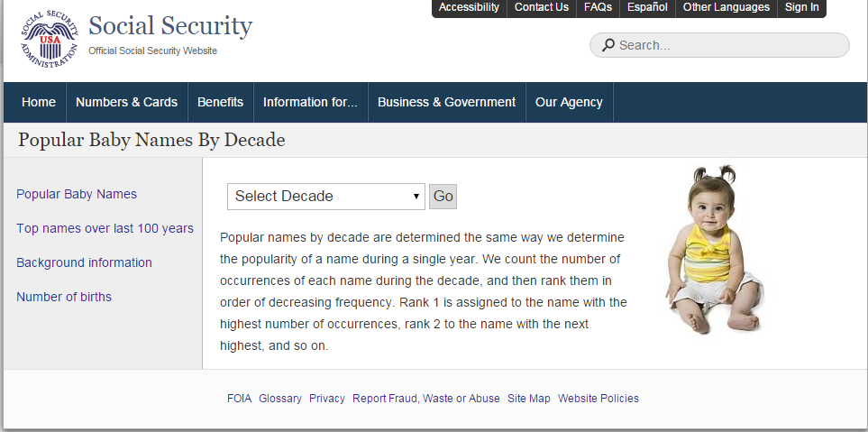This screenshot has width=868, height=432.
Task: Open Business & Government menu
Action: 446,102
